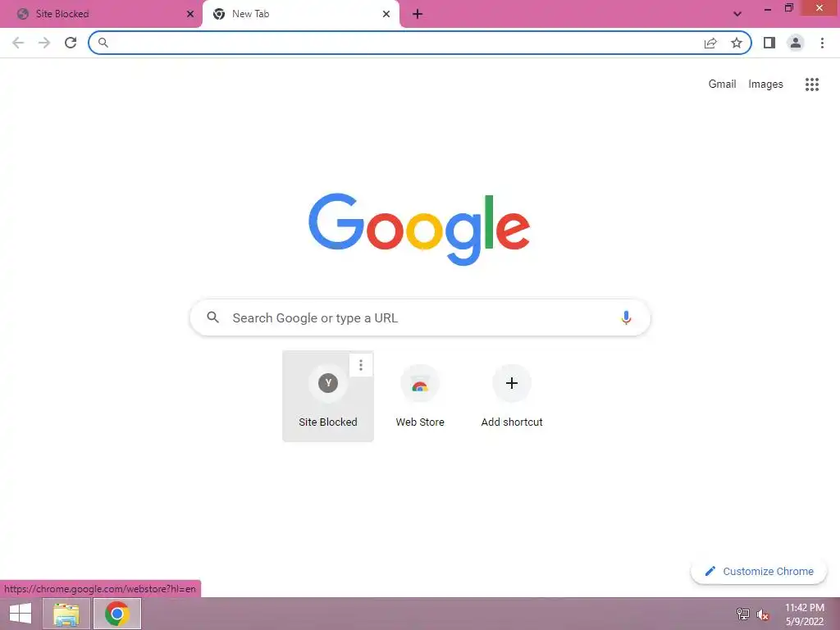This screenshot has height=630, width=840.
Task: Expand the tab search chevron
Action: [x=737, y=14]
